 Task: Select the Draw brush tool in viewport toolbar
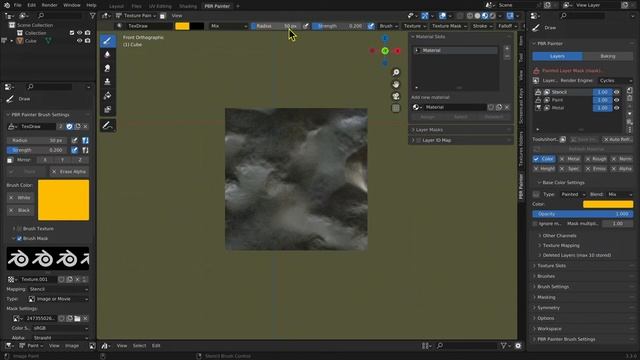click(x=108, y=41)
